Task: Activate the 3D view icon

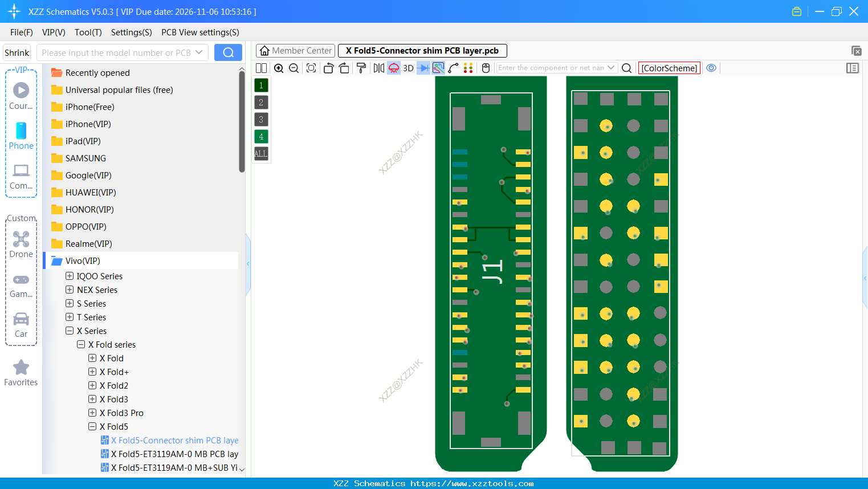Action: click(x=407, y=68)
